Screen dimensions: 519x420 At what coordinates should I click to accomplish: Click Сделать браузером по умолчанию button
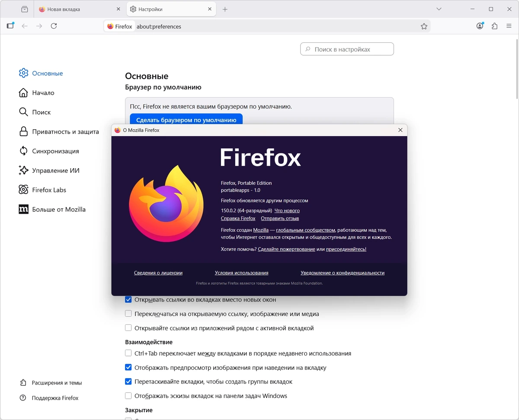click(186, 120)
